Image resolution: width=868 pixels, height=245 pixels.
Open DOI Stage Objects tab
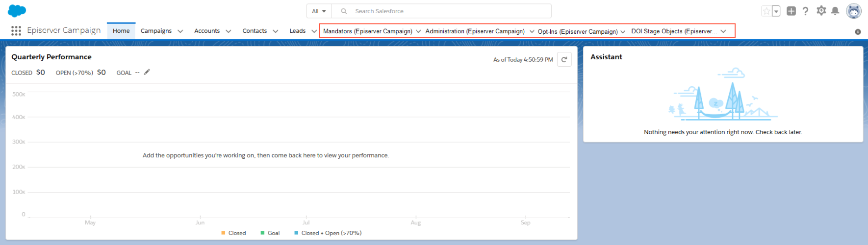[x=674, y=31]
